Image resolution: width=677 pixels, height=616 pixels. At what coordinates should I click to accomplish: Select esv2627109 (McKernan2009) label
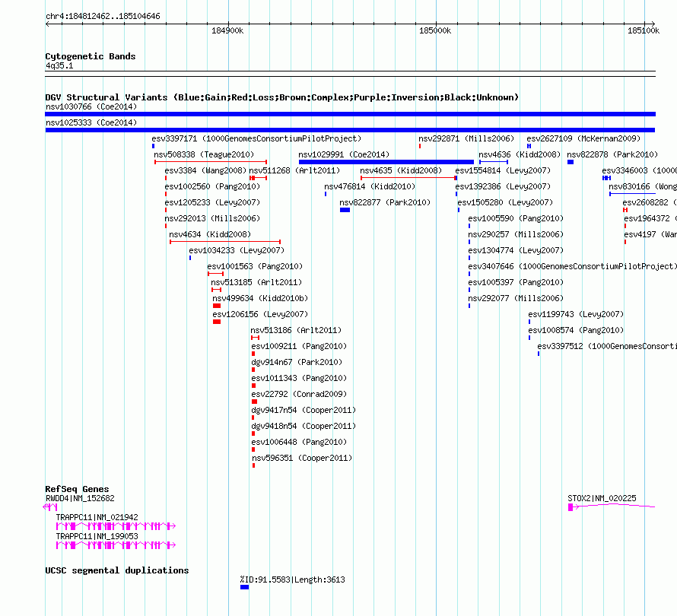click(583, 138)
